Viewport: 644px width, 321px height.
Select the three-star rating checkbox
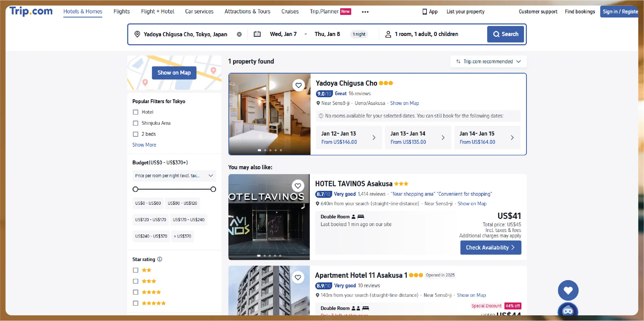click(x=135, y=281)
